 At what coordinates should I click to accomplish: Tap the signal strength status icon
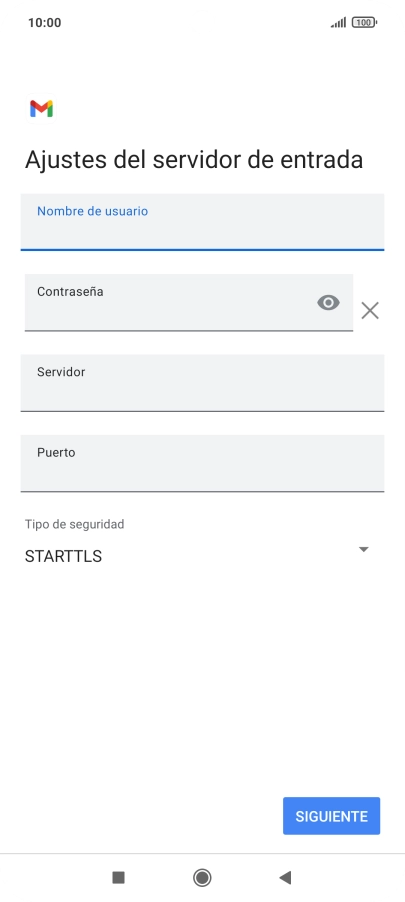coord(338,22)
